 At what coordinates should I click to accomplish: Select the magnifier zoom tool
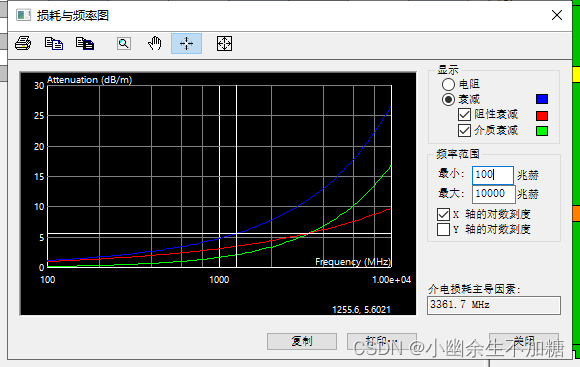point(124,43)
